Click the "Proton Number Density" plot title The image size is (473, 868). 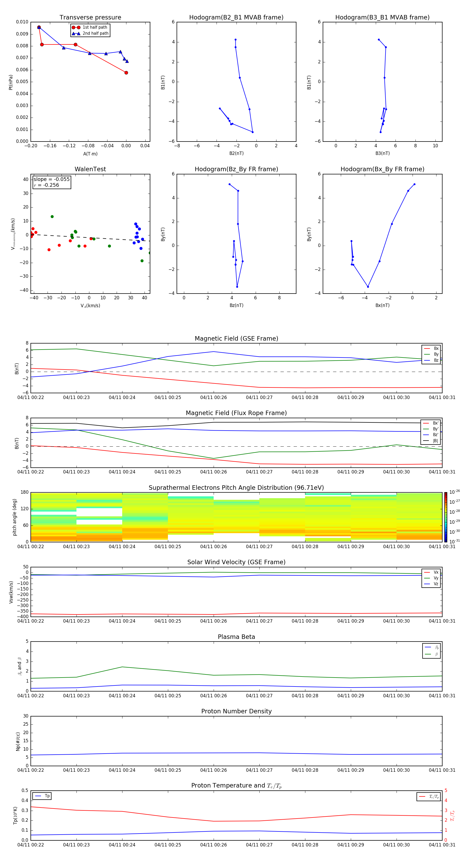pos(236,711)
